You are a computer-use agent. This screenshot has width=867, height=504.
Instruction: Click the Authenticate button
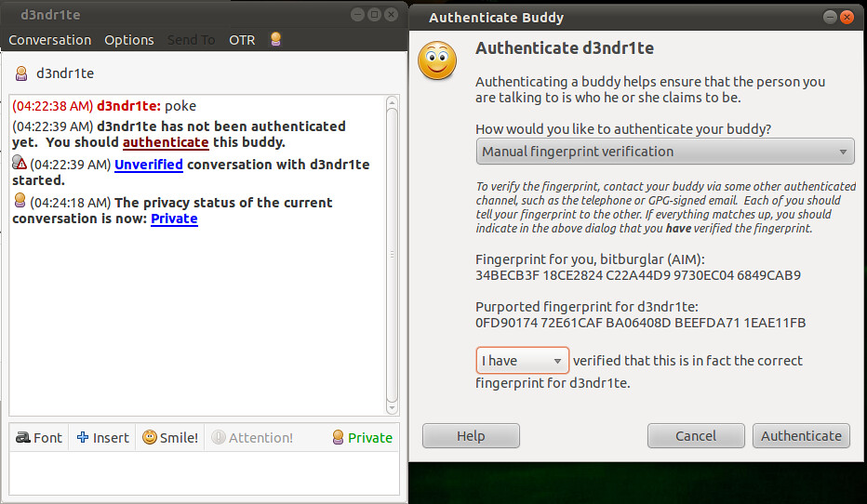801,436
